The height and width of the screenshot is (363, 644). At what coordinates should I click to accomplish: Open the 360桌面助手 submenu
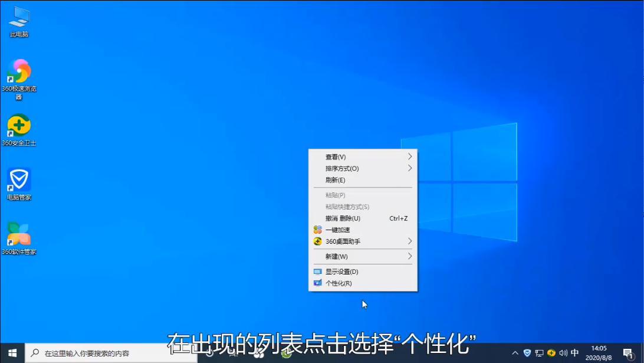pyautogui.click(x=343, y=241)
